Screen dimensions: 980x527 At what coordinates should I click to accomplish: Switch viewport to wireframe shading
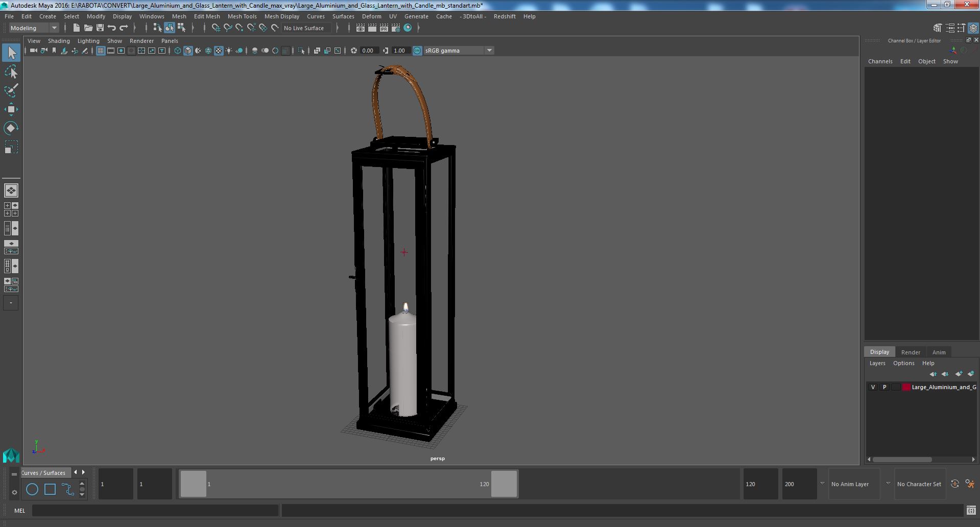pos(178,51)
